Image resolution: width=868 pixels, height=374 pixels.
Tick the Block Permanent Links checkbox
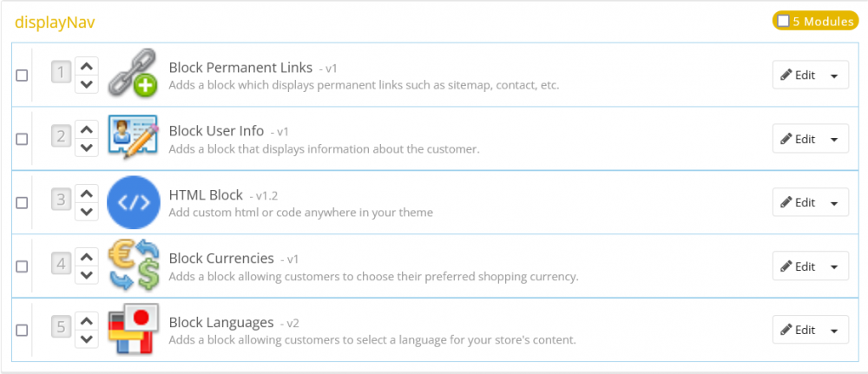pos(22,75)
